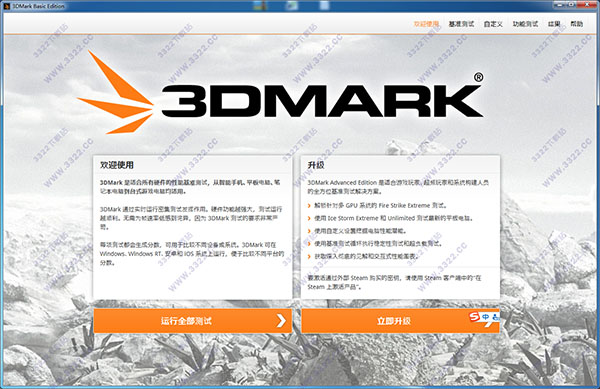Click the 欢迎使用 heading in left panel
The image size is (600, 389).
(117, 165)
